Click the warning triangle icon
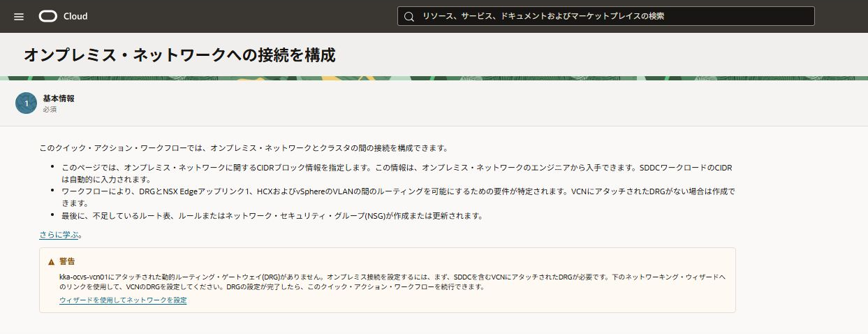This screenshot has height=334, width=868. [51, 261]
